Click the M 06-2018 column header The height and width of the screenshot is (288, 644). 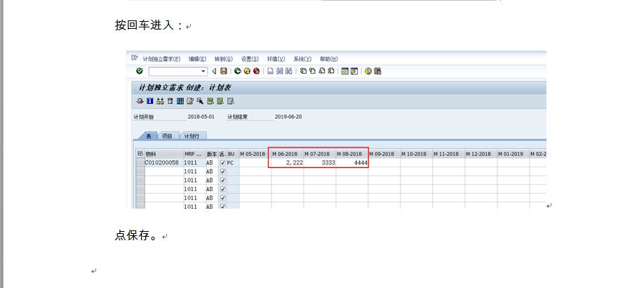[288, 154]
